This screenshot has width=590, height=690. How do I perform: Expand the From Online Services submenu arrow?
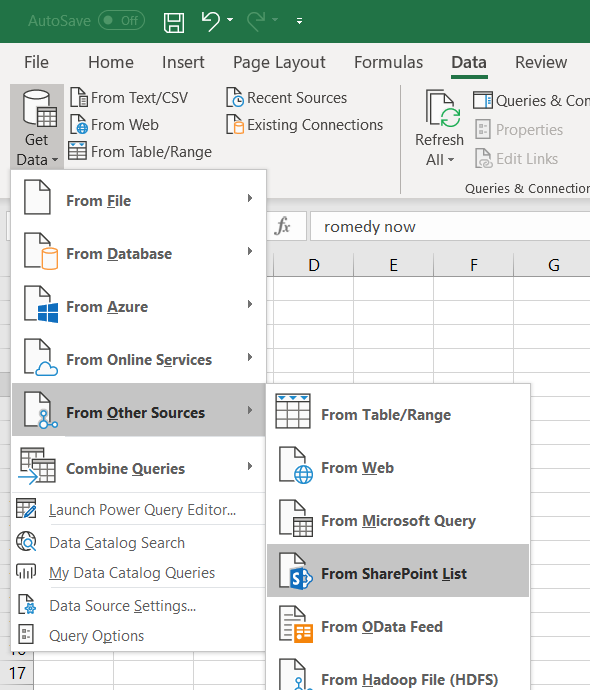pos(250,357)
